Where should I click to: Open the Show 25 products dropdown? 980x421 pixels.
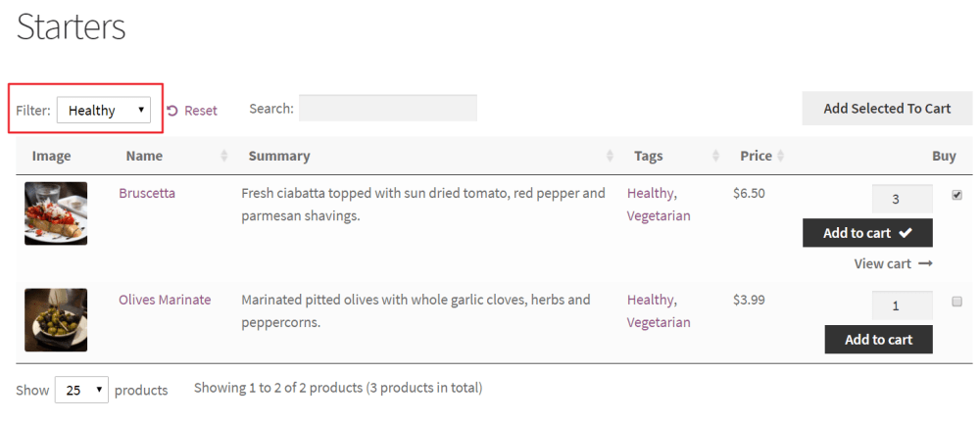coord(81,390)
